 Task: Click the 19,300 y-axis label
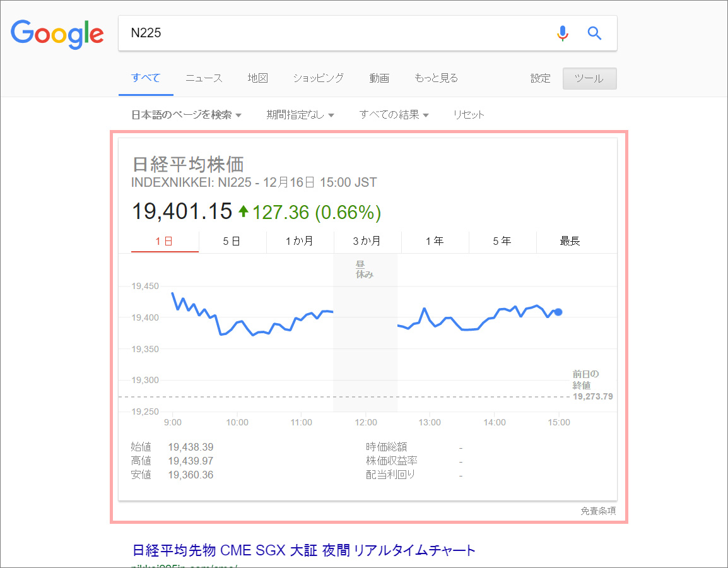click(145, 381)
